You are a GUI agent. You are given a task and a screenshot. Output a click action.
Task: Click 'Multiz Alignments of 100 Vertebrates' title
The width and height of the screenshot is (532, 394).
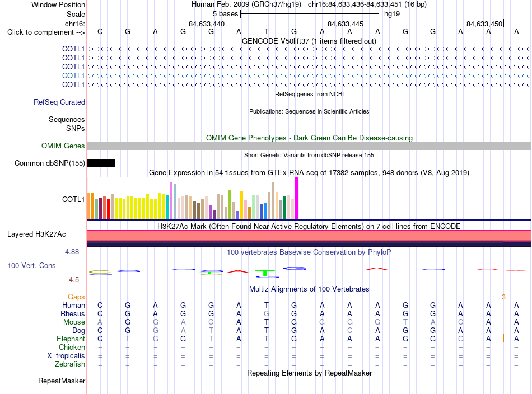(309, 289)
